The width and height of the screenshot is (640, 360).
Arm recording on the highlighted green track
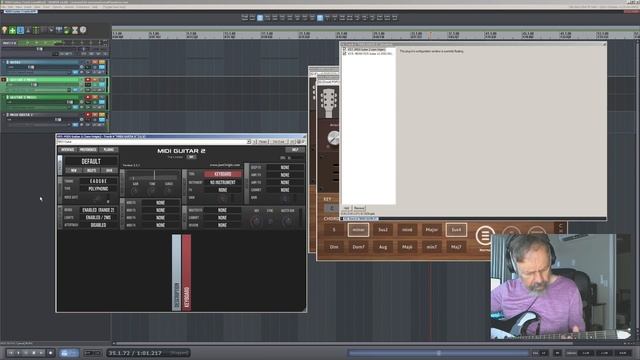(x=87, y=80)
